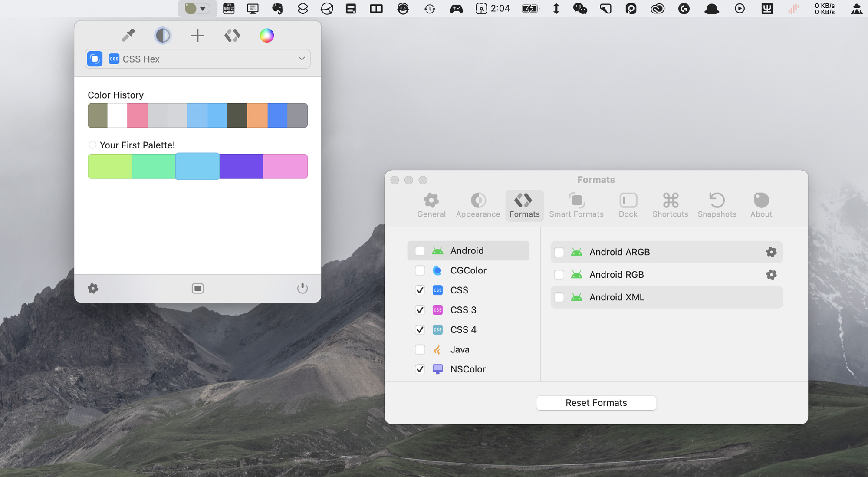Click the play circle menu bar icon
This screenshot has width=868, height=477.
coord(740,8)
